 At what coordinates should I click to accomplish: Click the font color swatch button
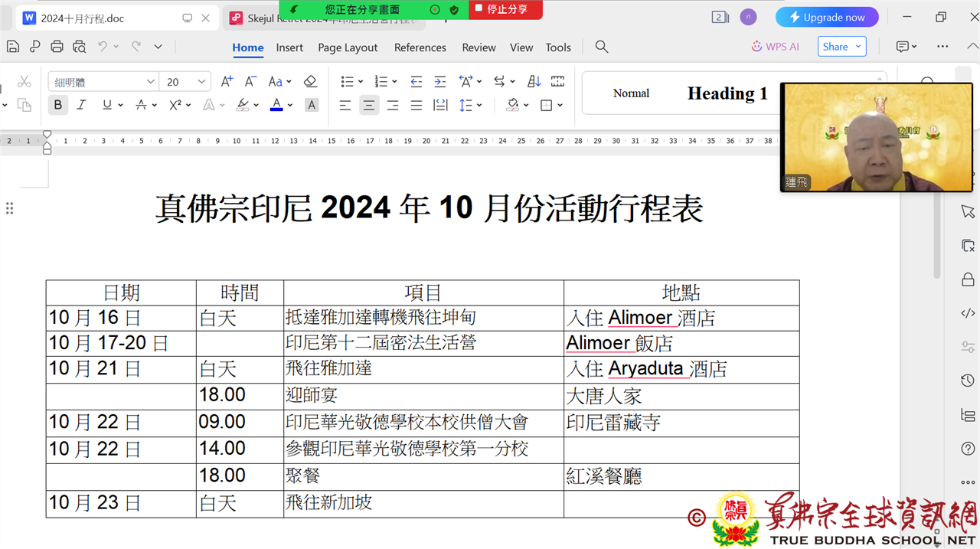coord(276,105)
